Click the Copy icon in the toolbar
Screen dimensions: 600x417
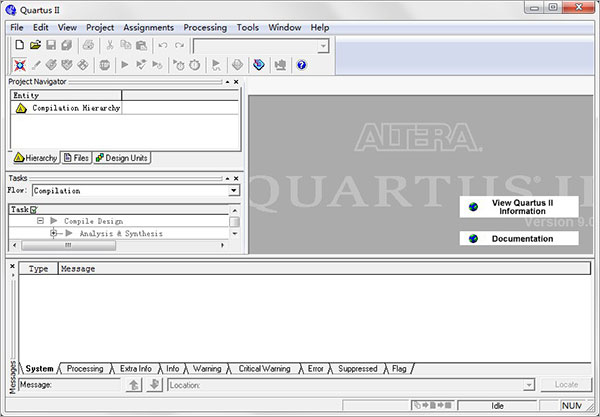126,45
